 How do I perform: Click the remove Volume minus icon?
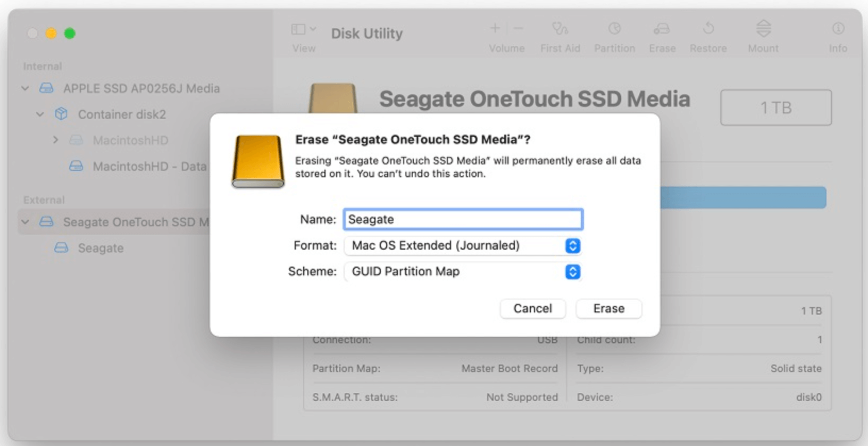click(519, 28)
